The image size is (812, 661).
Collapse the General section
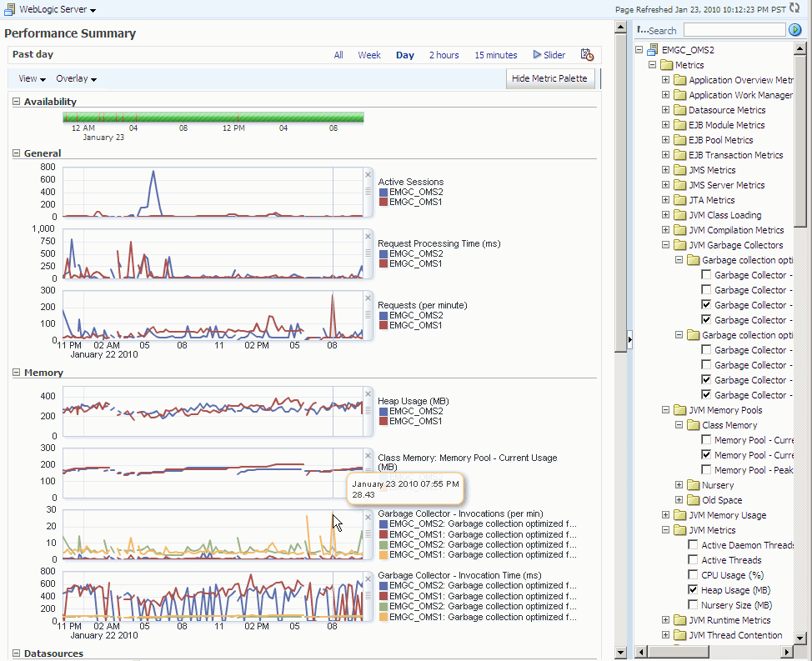click(x=16, y=153)
